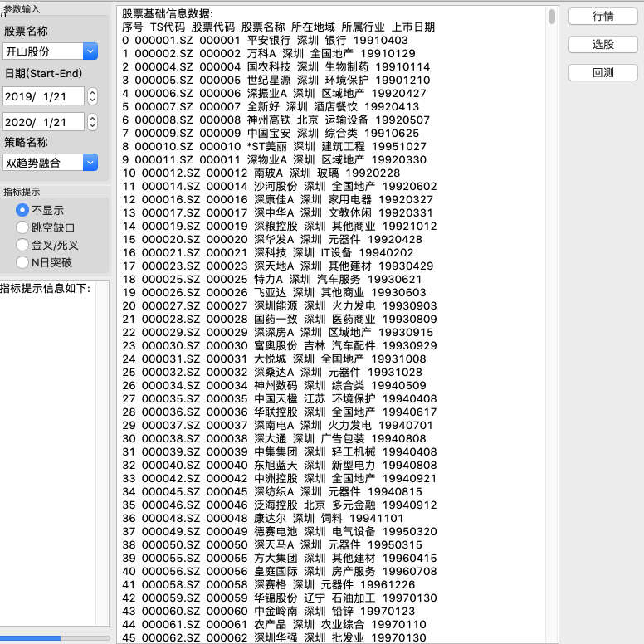Click row 21 国药一致
Image resolution: width=644 pixels, height=644 pixels.
point(280,320)
